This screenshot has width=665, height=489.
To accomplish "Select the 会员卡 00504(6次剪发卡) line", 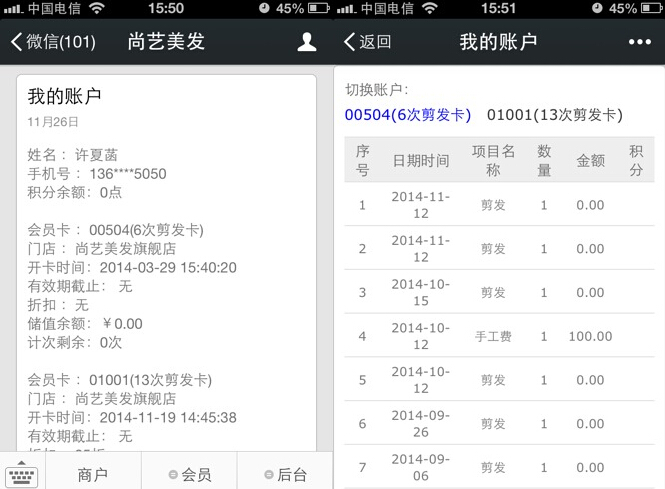I will [x=115, y=230].
